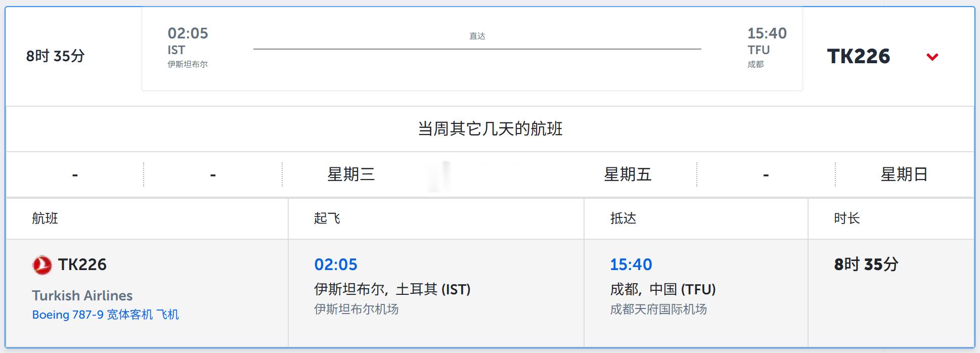Viewport: 980px width, 353px height.
Task: Click the 航班 column header
Action: click(x=45, y=218)
